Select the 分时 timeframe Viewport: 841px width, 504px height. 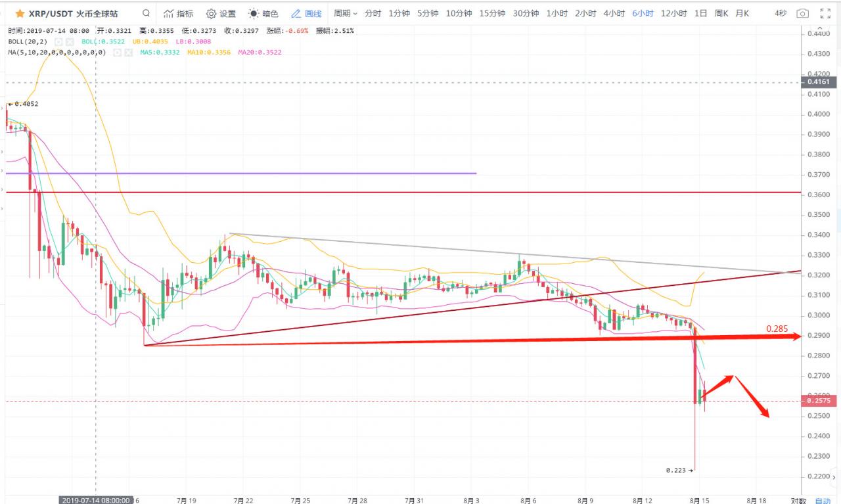(x=373, y=13)
